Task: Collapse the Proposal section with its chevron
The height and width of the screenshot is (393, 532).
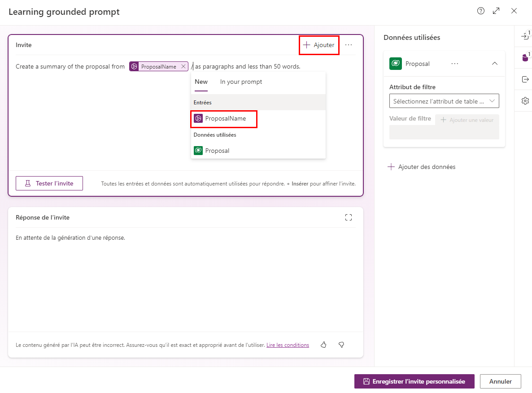Action: pyautogui.click(x=494, y=63)
